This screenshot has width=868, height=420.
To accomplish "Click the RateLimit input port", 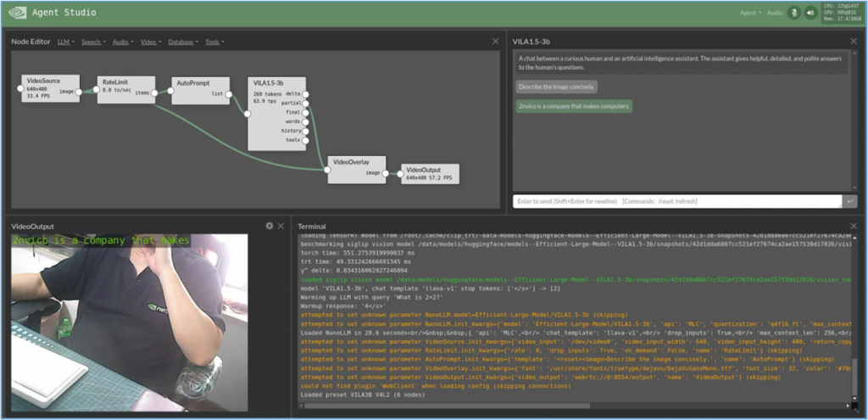I will [97, 89].
